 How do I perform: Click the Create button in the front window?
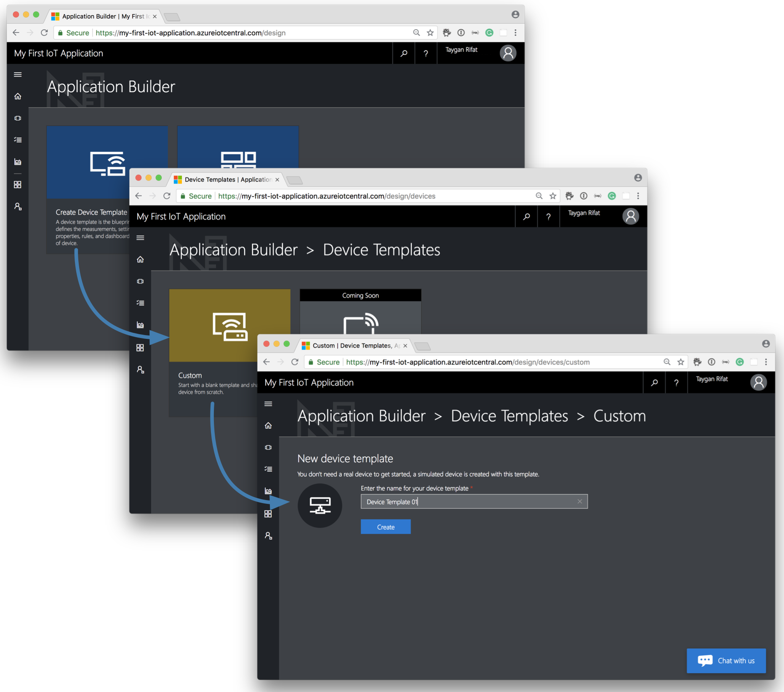click(x=385, y=527)
